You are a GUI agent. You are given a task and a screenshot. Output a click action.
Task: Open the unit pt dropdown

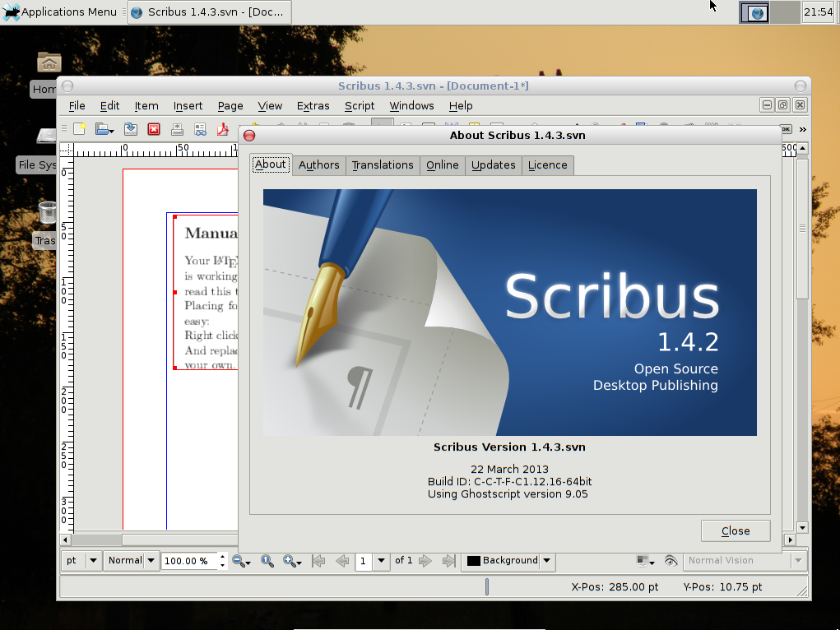point(81,561)
